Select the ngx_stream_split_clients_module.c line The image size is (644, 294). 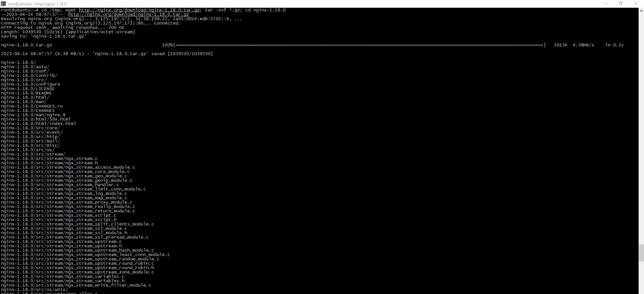point(78,224)
